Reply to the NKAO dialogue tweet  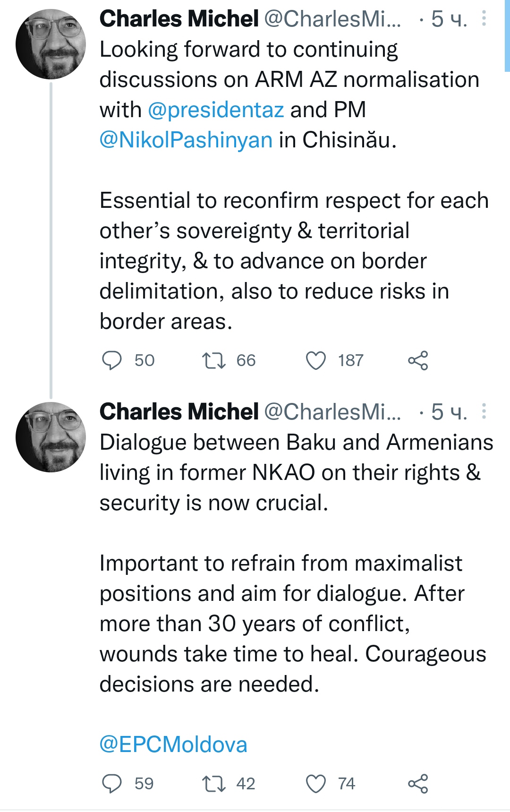click(x=112, y=784)
